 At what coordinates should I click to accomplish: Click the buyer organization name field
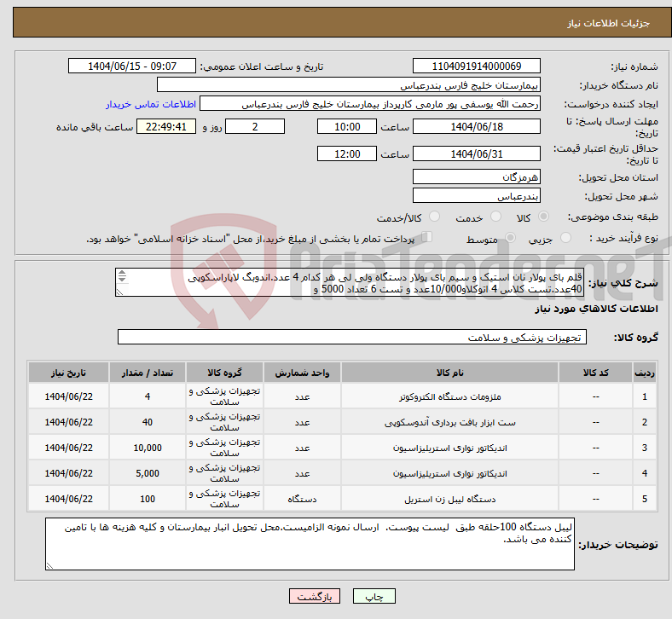click(349, 85)
